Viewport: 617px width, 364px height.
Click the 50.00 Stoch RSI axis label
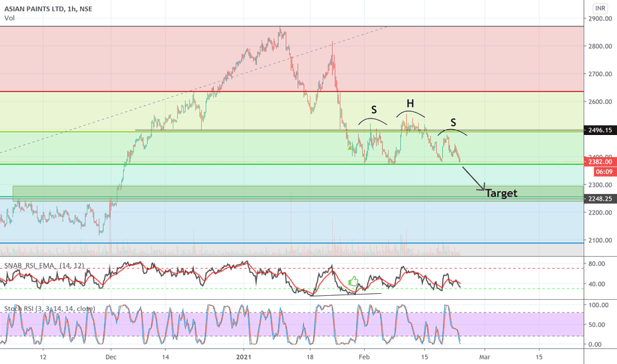pos(596,325)
